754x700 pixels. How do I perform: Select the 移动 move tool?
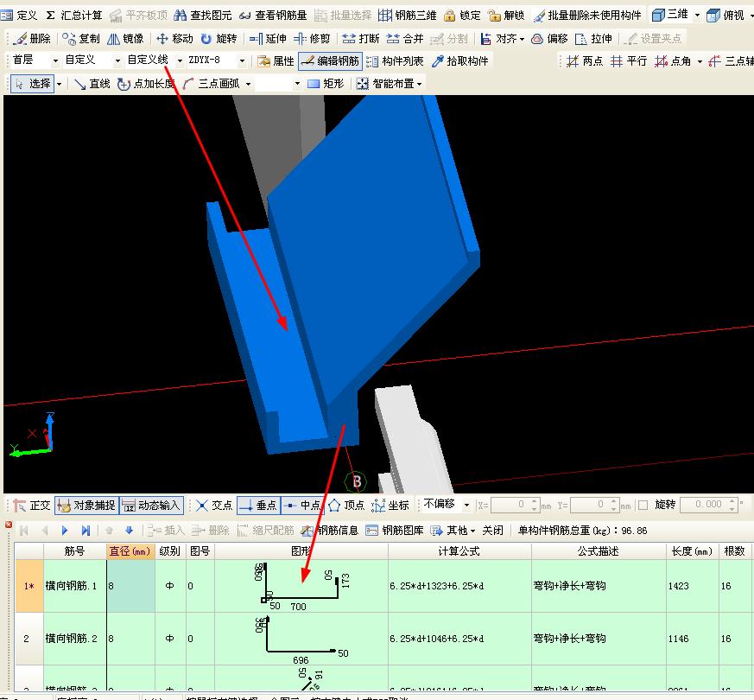coord(174,39)
